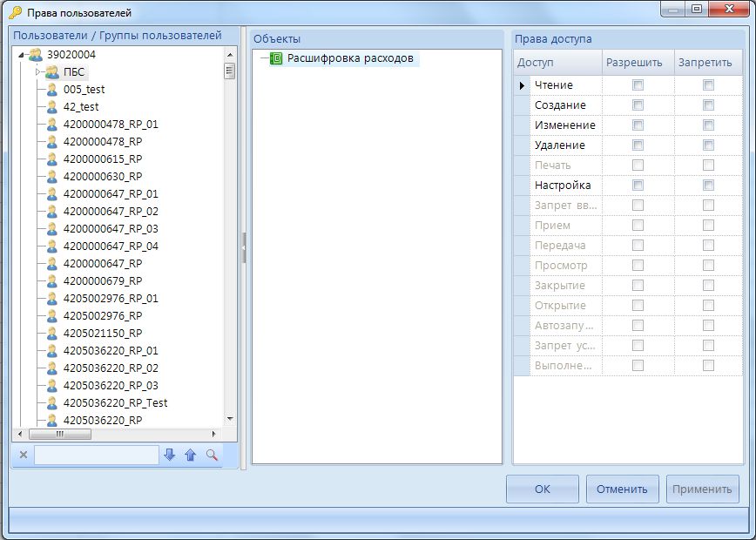The image size is (756, 540).
Task: Click the Запретить column header
Action: [705, 63]
